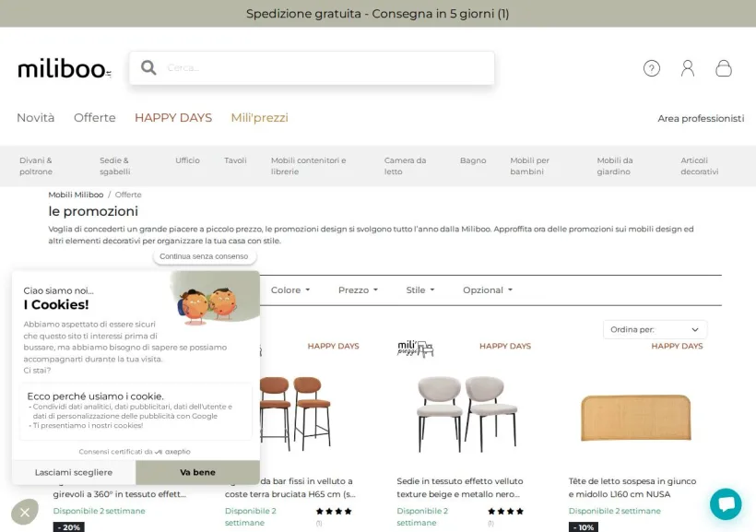Click the Sedie in tessuto effetto velluto title
This screenshot has width=756, height=532.
pos(460,487)
